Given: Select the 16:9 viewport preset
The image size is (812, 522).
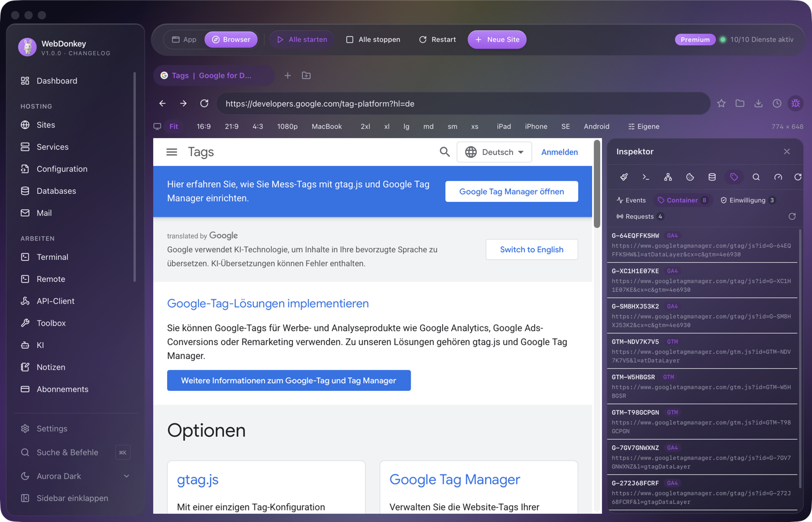Looking at the screenshot, I should coord(204,126).
